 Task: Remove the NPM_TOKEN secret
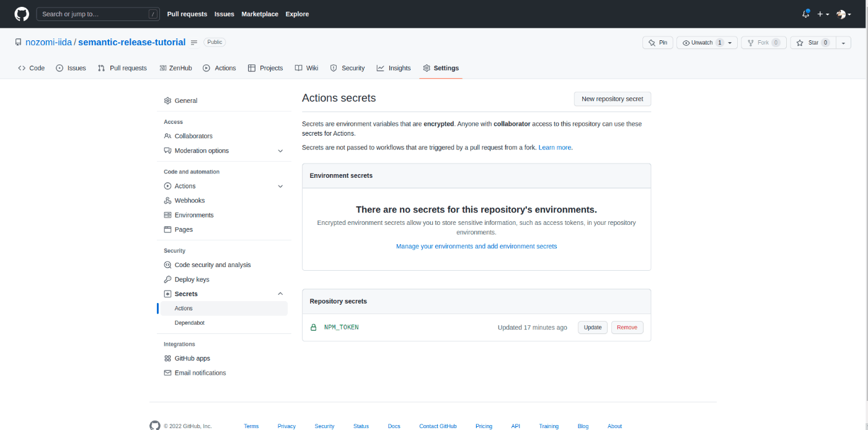tap(627, 327)
